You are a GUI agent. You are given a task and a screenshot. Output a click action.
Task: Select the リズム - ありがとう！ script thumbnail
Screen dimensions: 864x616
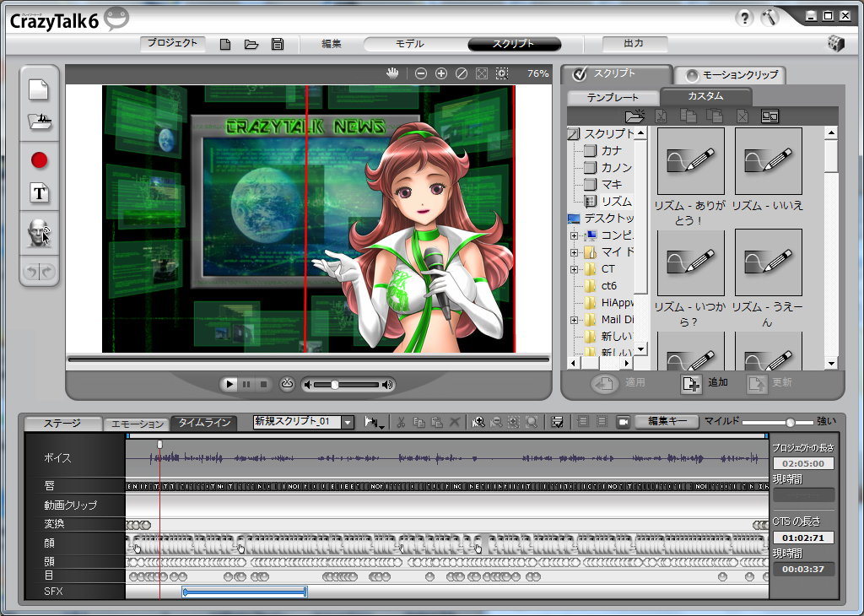pos(691,161)
